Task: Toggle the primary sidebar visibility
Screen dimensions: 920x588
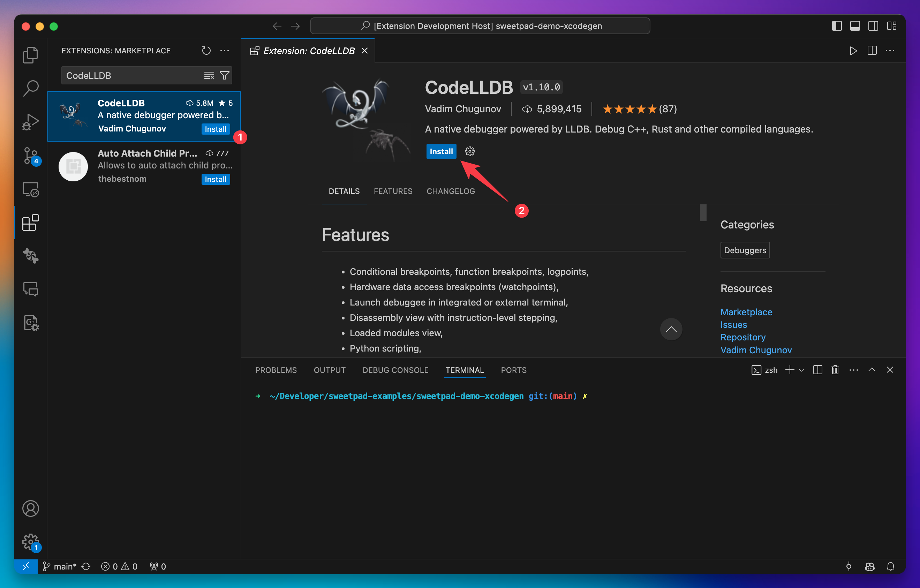Action: point(836,25)
